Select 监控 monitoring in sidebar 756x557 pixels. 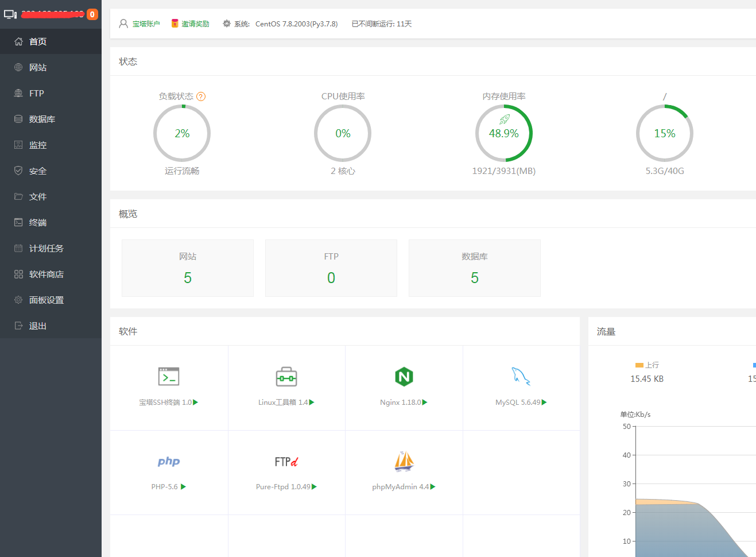pyautogui.click(x=51, y=145)
